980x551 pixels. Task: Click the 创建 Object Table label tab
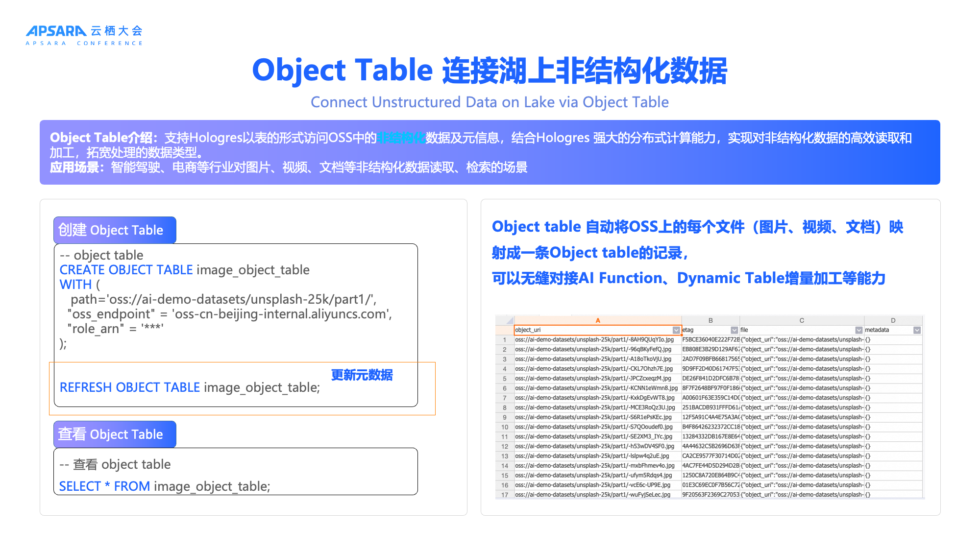click(x=114, y=230)
